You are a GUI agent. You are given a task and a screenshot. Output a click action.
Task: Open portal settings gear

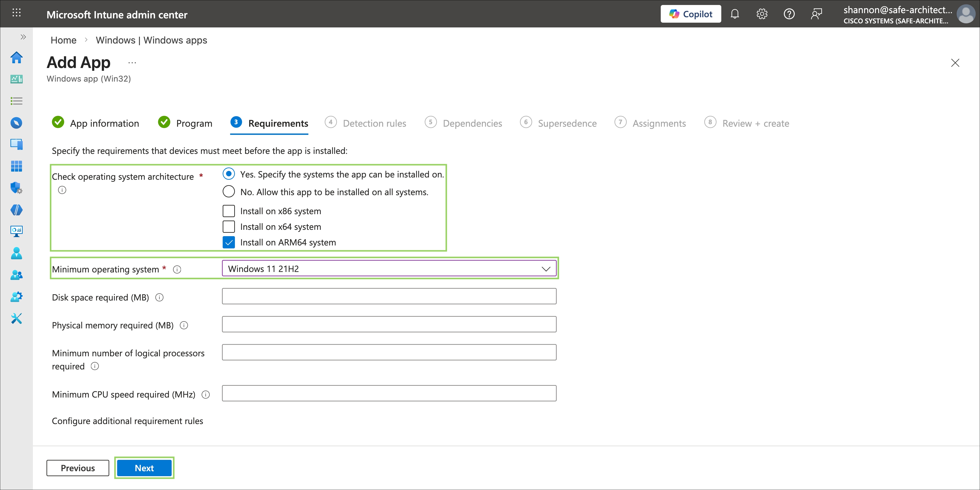click(762, 14)
